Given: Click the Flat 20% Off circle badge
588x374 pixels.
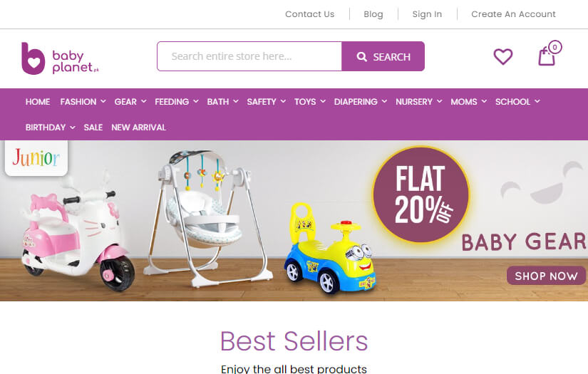Looking at the screenshot, I should coord(421,194).
